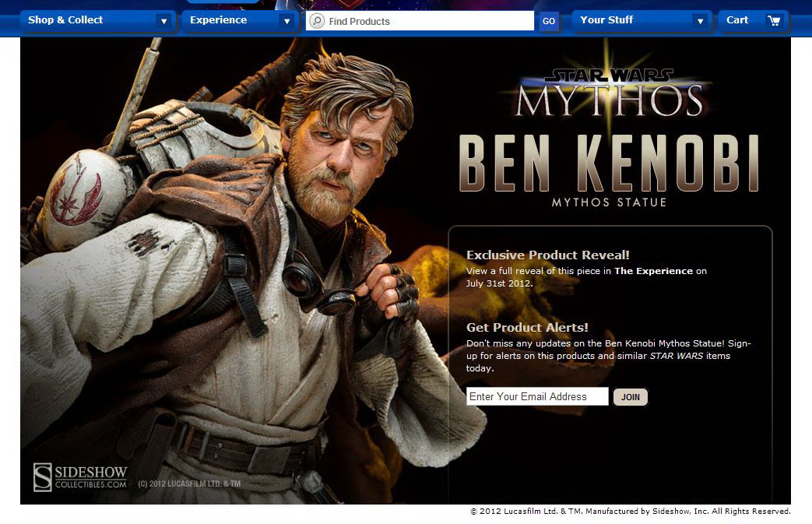The width and height of the screenshot is (812, 524).
Task: Select the Your Stuff menu label
Action: 606,20
